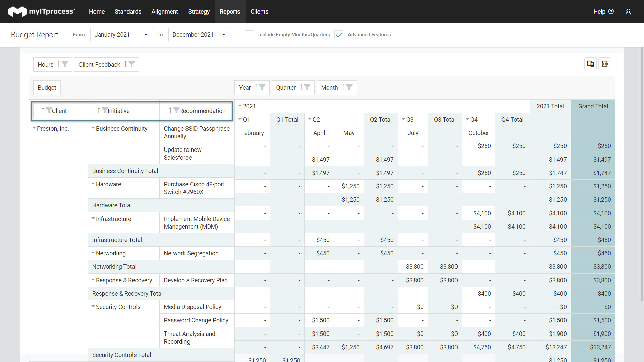This screenshot has height=362, width=644.
Task: Uncheck the Advanced Features checkbox
Action: tap(339, 35)
